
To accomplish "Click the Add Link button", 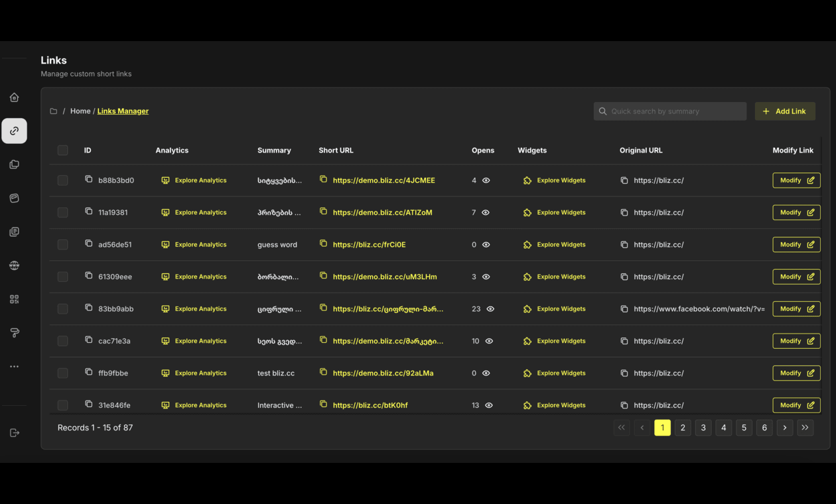I will pyautogui.click(x=785, y=111).
